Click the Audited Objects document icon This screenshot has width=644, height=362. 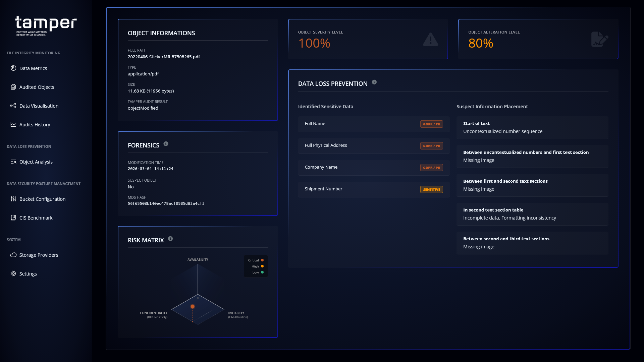(13, 87)
